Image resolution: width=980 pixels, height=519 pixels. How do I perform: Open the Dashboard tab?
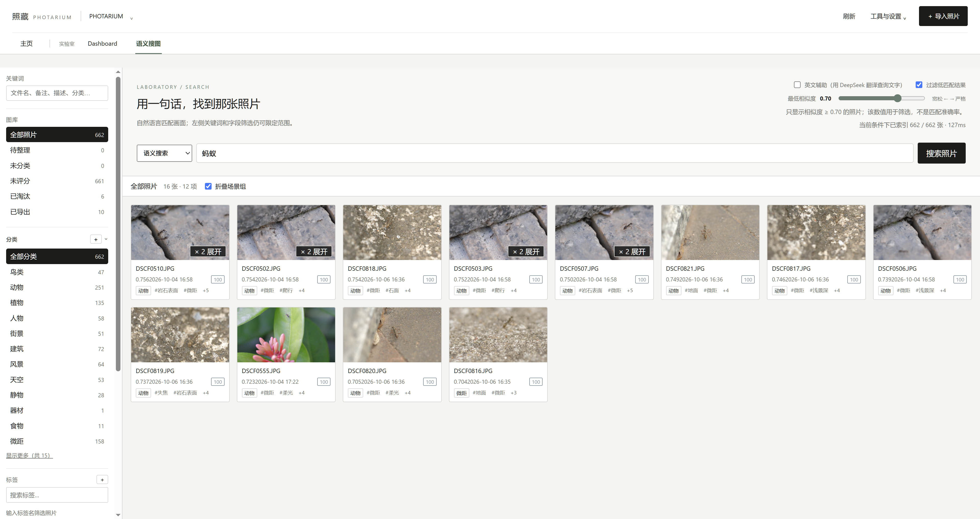(102, 44)
